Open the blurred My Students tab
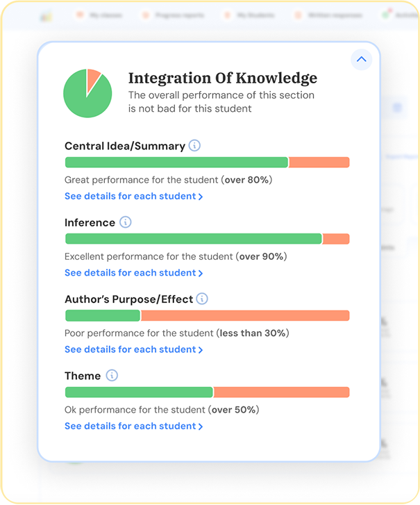Screen dimensions: 420x505 coord(250,15)
